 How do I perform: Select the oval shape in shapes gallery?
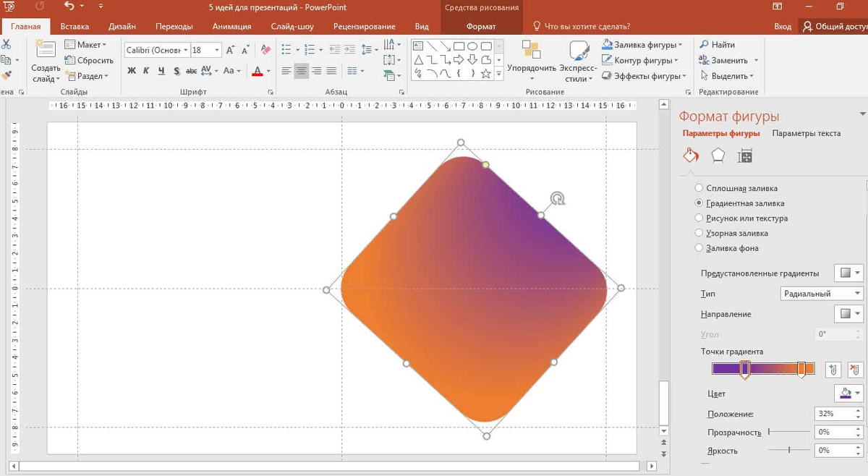point(472,46)
